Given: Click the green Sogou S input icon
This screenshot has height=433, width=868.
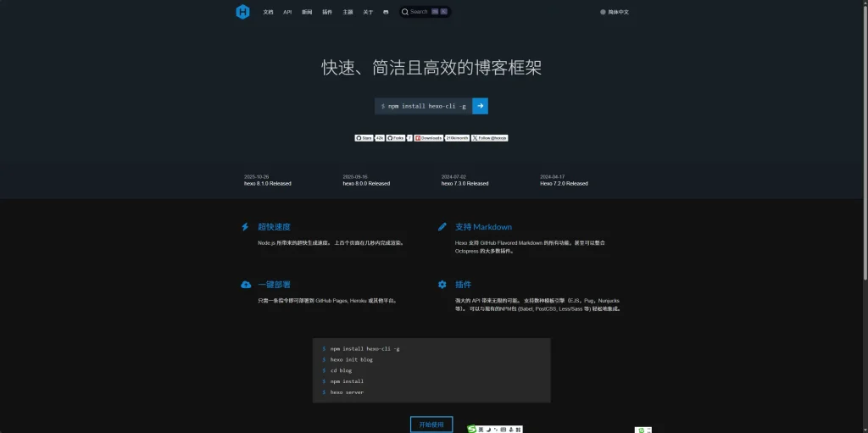Looking at the screenshot, I should coord(471,429).
